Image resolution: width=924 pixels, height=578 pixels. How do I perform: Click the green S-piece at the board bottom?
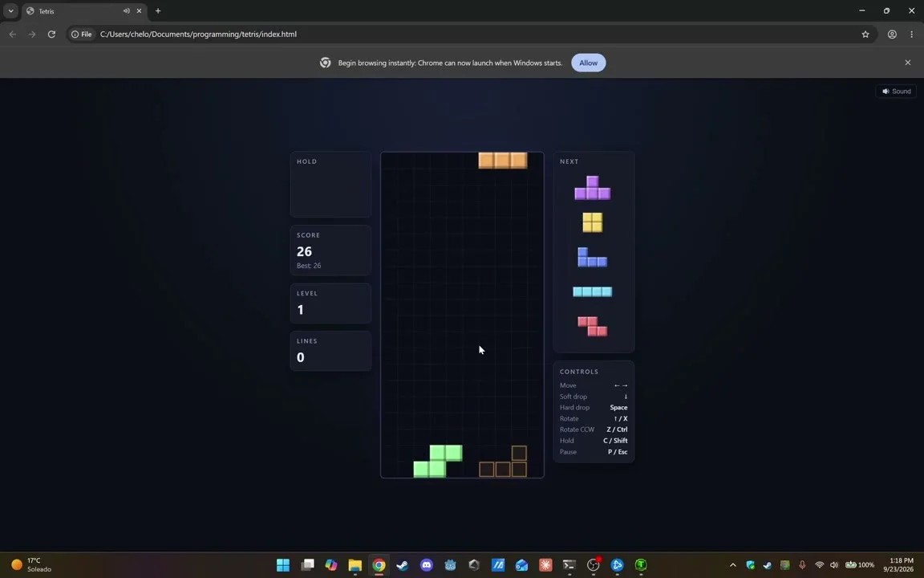point(438,462)
